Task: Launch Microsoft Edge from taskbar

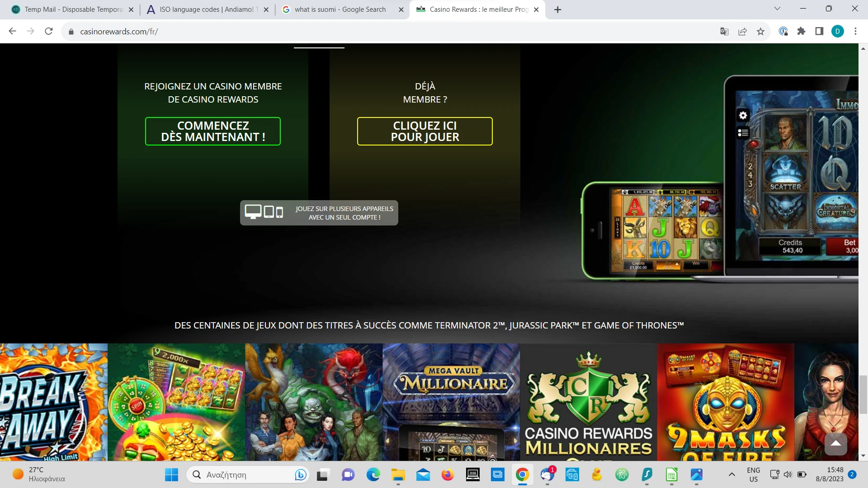Action: (373, 475)
